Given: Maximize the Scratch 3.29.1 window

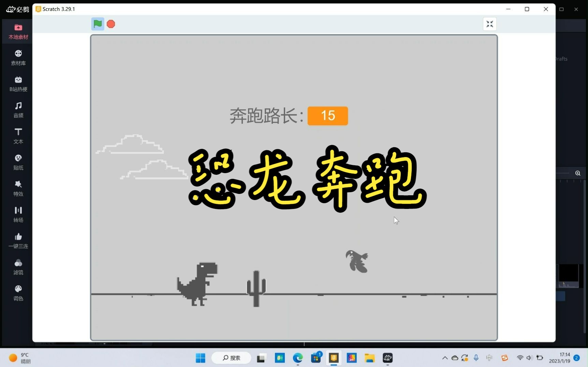Looking at the screenshot, I should 527,9.
